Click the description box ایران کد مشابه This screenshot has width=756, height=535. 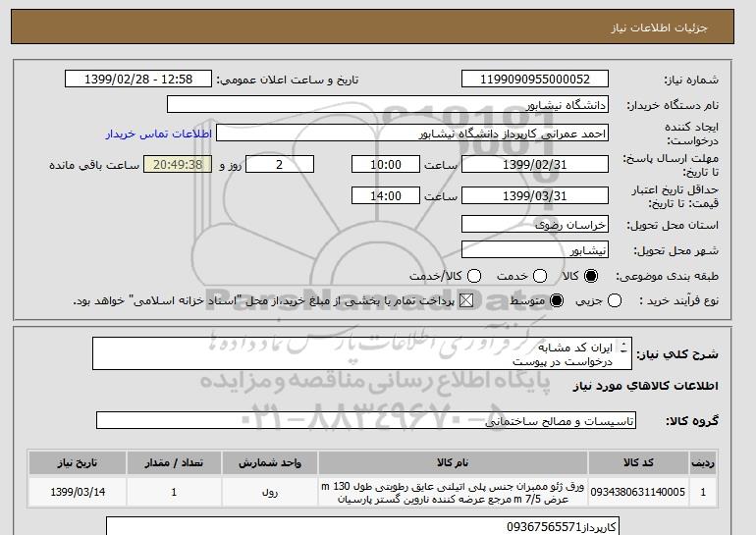pos(362,353)
